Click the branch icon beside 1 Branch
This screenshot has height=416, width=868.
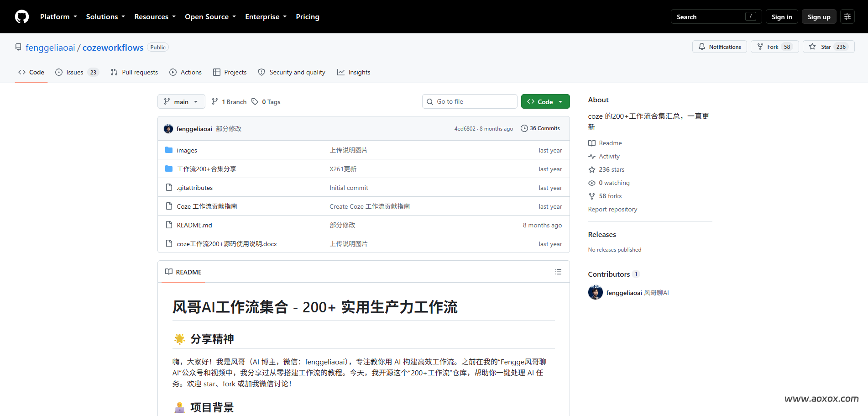click(x=215, y=101)
